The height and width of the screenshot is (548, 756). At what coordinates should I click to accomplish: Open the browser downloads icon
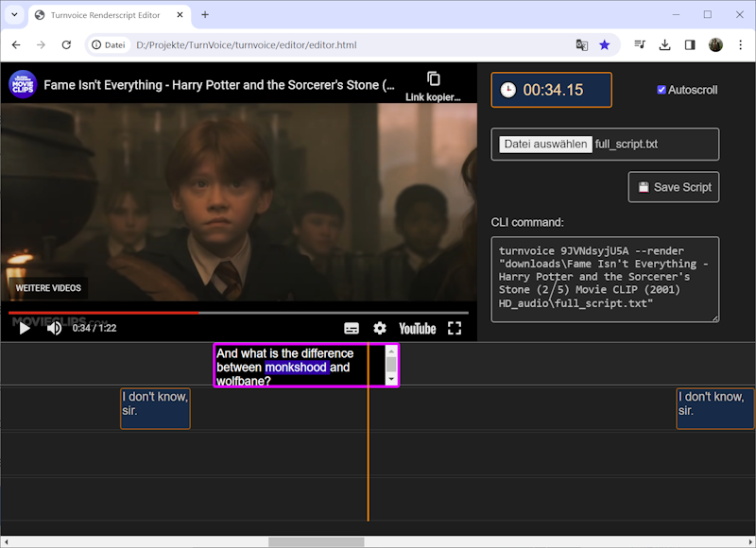tap(665, 44)
